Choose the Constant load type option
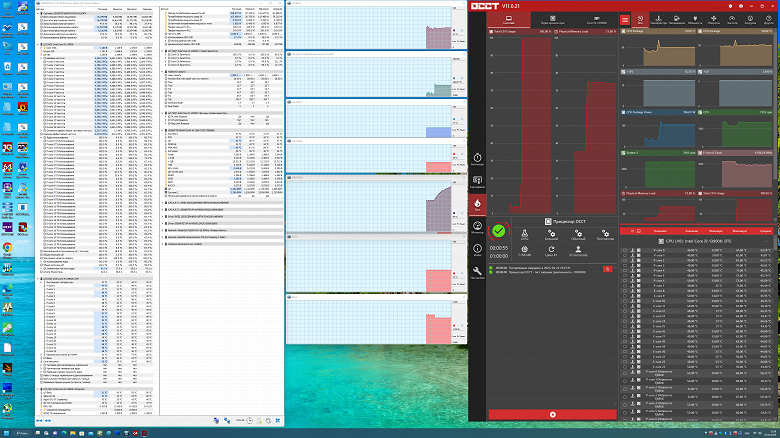The height and width of the screenshot is (438, 780). coord(605,234)
